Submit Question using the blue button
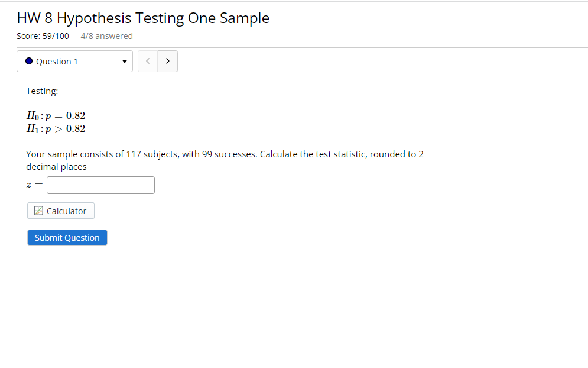Screen dimensions: 588x368 [67, 238]
